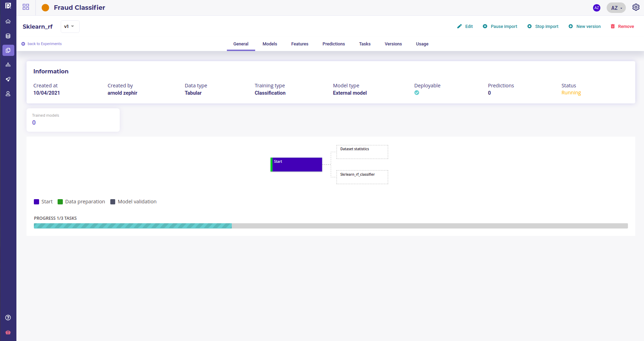Open the Collaborators user sidebar icon
This screenshot has height=341, width=644.
(x=8, y=94)
